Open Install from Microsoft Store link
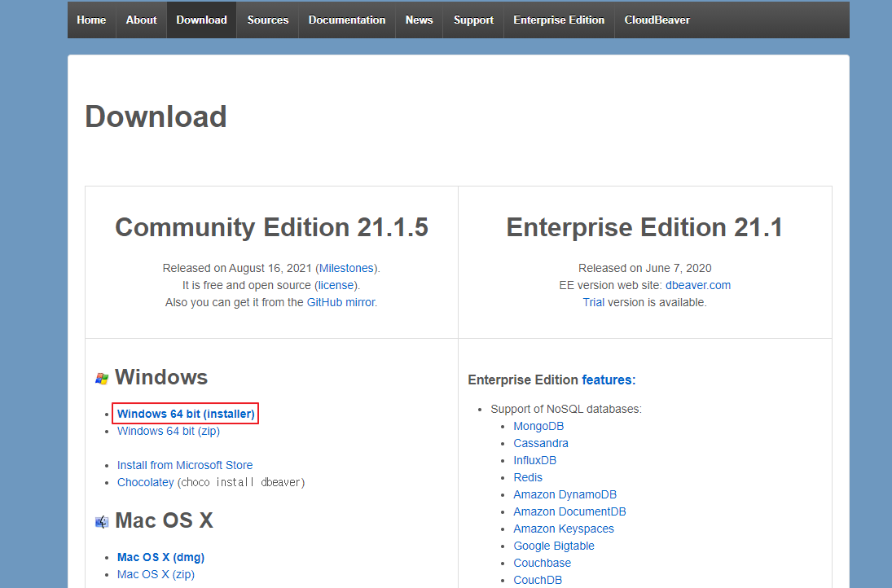The image size is (892, 588). click(x=185, y=465)
